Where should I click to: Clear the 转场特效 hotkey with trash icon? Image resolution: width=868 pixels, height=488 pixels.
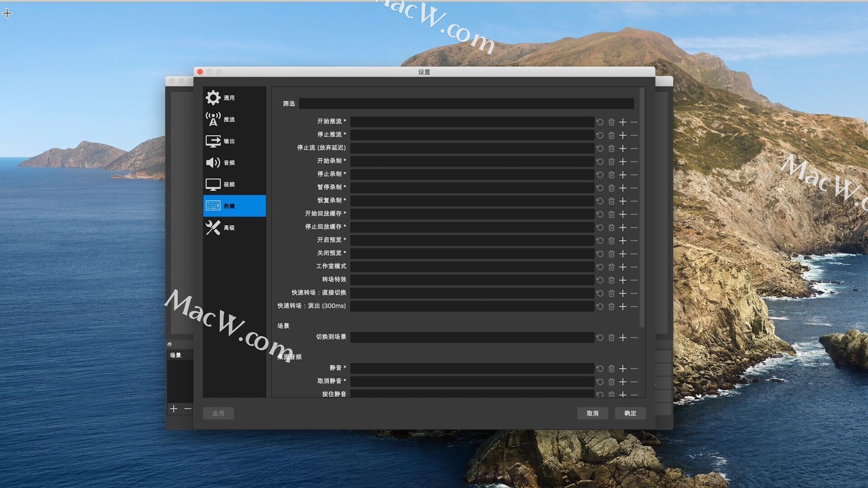[611, 280]
